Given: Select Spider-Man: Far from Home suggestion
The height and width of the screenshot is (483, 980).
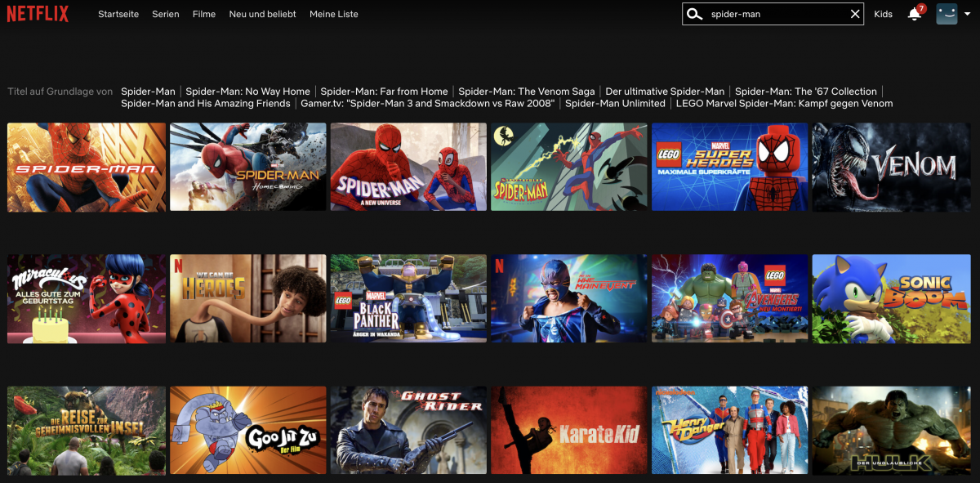Looking at the screenshot, I should [x=385, y=92].
